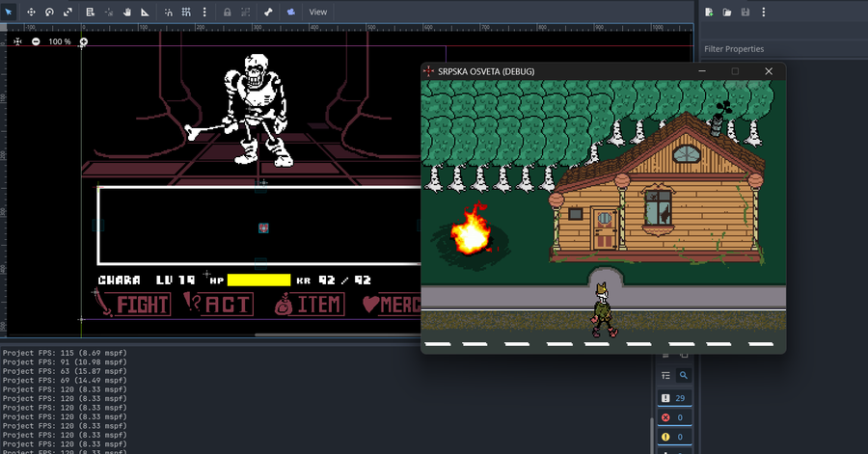Open the list-select nodes tool
868x454 pixels.
pos(91,12)
